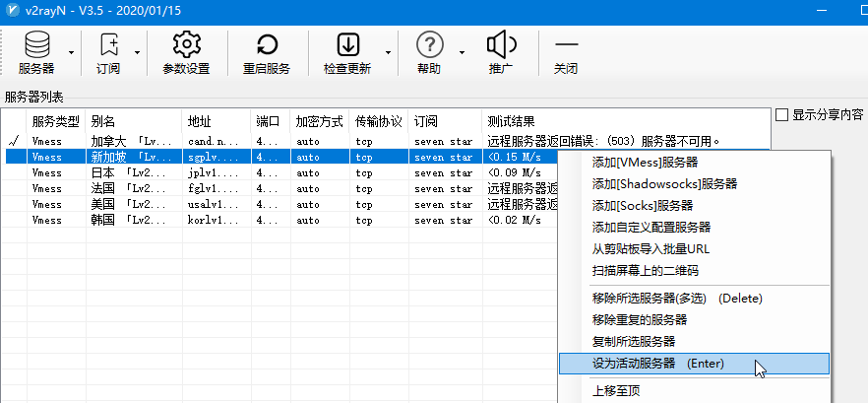Open the 帮助 question mark icon

tap(429, 45)
